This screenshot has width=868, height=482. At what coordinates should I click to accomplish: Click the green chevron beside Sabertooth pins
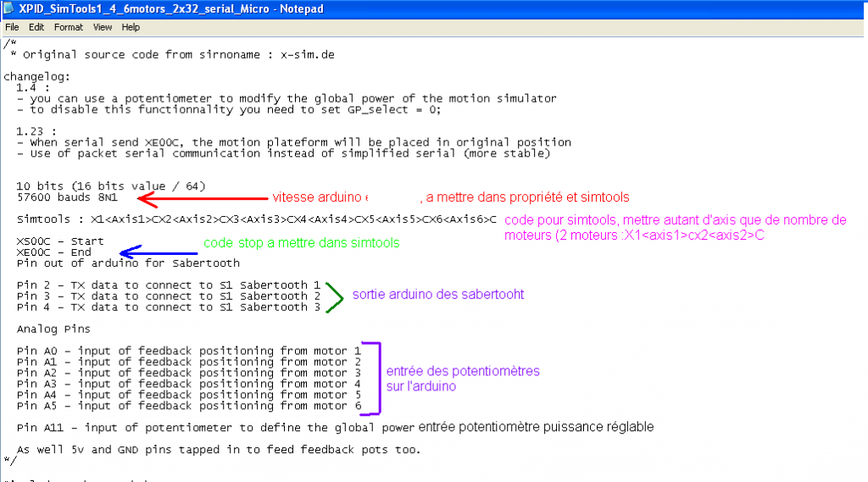coord(334,297)
